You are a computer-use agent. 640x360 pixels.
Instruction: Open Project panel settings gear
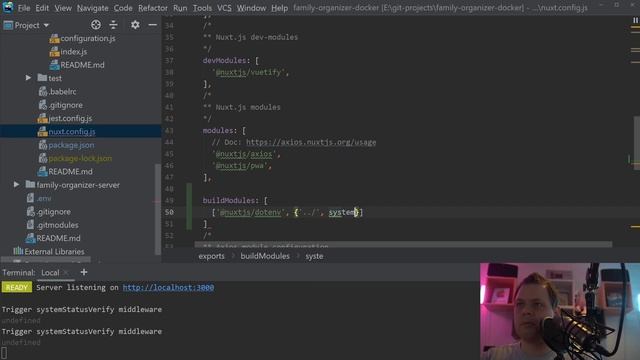(135, 25)
